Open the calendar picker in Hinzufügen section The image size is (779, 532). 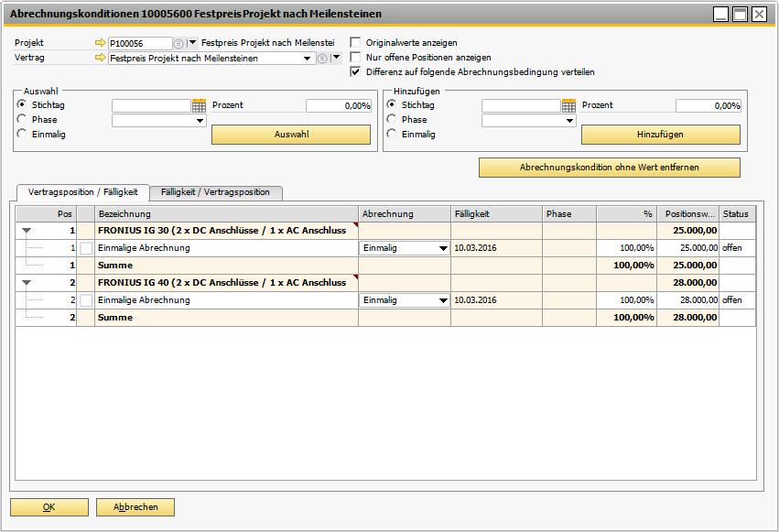click(568, 105)
